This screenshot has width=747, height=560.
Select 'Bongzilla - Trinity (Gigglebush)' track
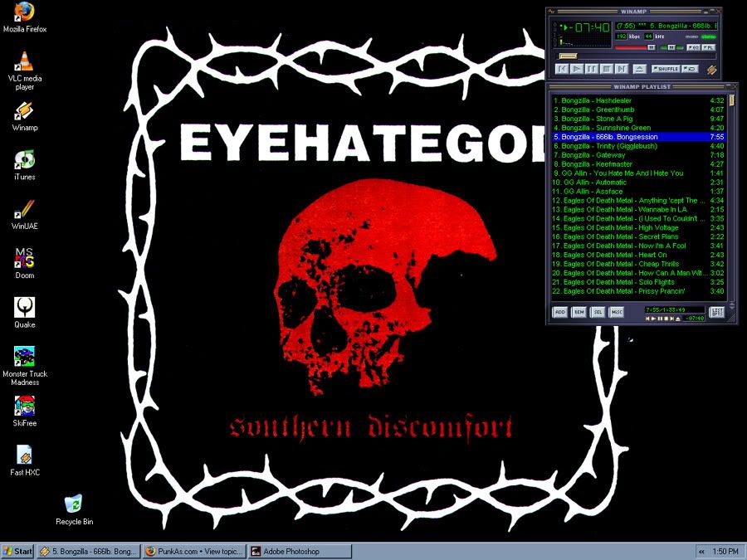(638, 146)
